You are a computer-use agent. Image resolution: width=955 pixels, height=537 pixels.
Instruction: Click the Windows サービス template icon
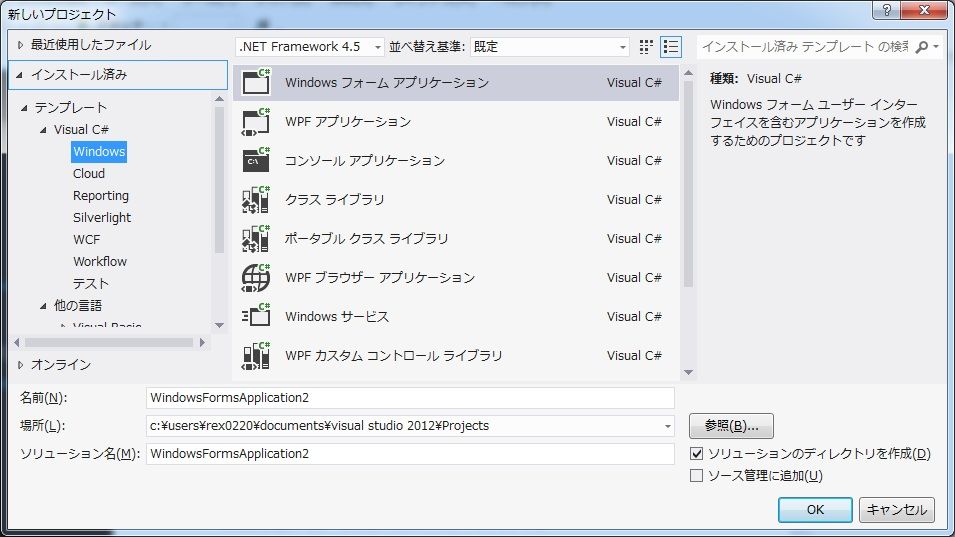(x=256, y=316)
